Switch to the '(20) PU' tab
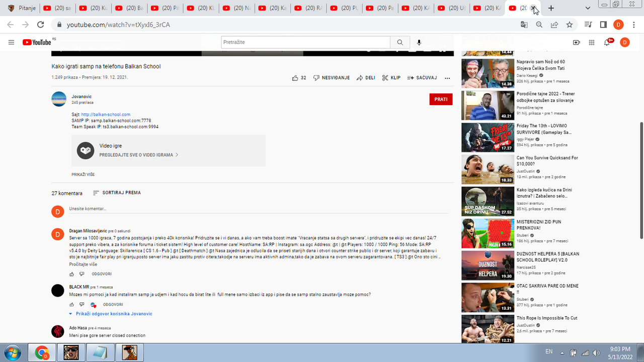Screen dimensions: 644x362 (x=344, y=8)
